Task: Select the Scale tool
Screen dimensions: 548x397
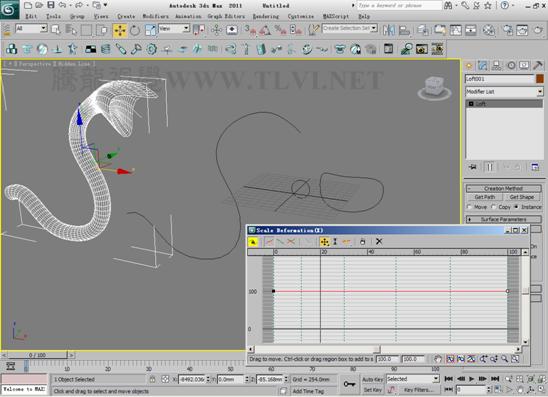Action: (x=150, y=30)
